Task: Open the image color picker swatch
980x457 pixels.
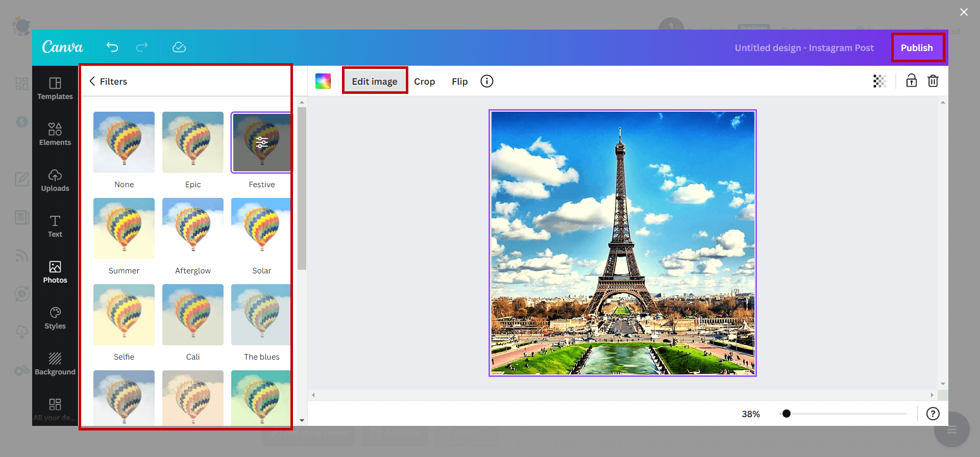Action: click(323, 81)
